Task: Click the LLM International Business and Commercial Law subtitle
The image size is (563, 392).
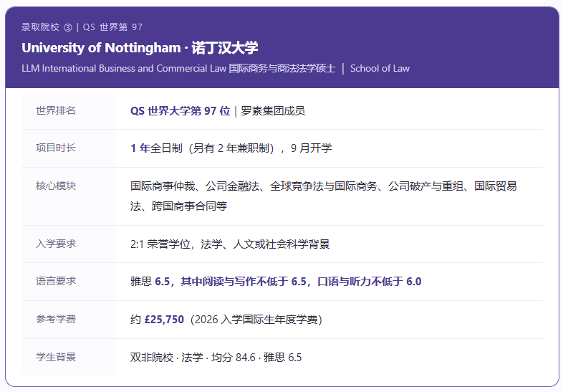Action: pos(178,68)
